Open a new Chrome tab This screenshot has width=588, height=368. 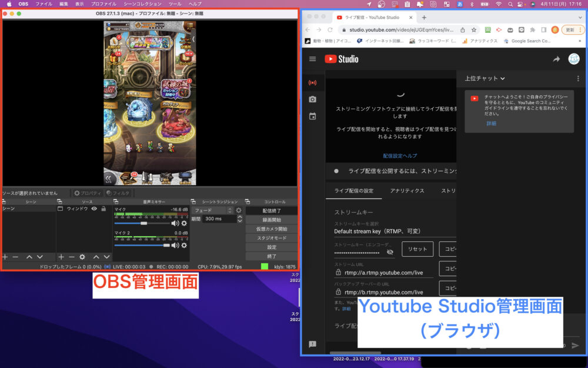pyautogui.click(x=424, y=17)
